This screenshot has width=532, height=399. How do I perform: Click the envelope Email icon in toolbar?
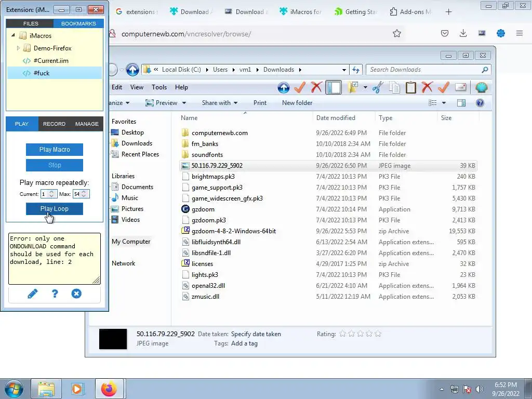[460, 87]
